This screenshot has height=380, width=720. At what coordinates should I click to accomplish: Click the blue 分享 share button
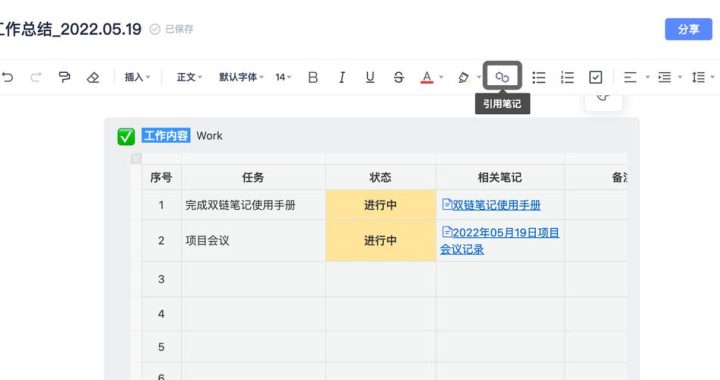tap(688, 29)
